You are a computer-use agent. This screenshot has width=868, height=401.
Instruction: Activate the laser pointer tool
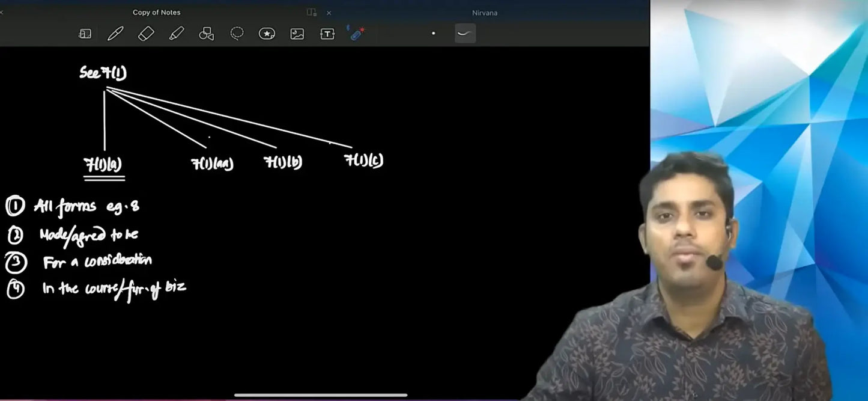(357, 33)
